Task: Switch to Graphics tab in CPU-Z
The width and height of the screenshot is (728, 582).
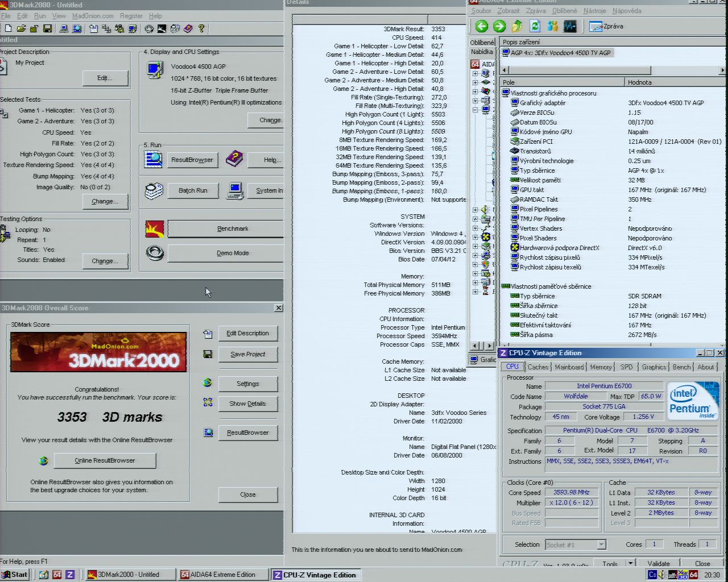Action: [654, 367]
